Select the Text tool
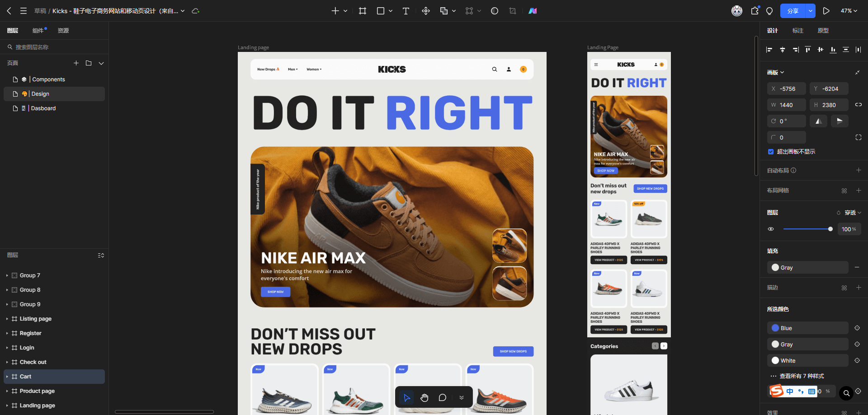 (406, 11)
